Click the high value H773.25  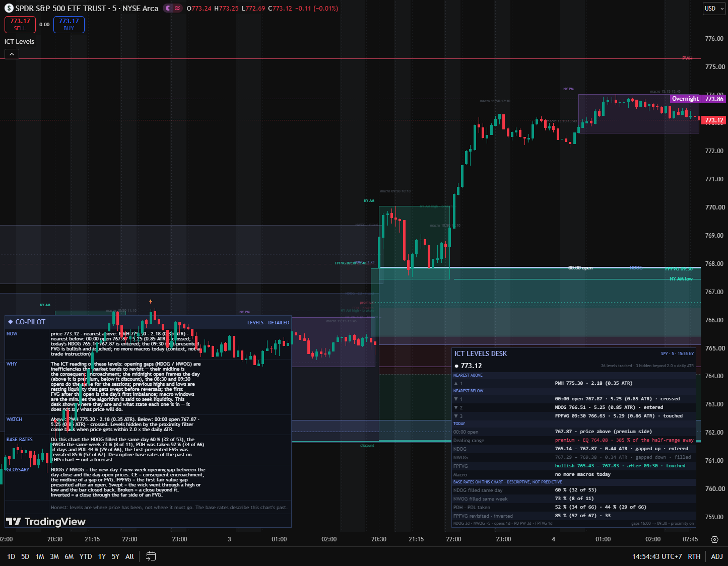pyautogui.click(x=226, y=9)
